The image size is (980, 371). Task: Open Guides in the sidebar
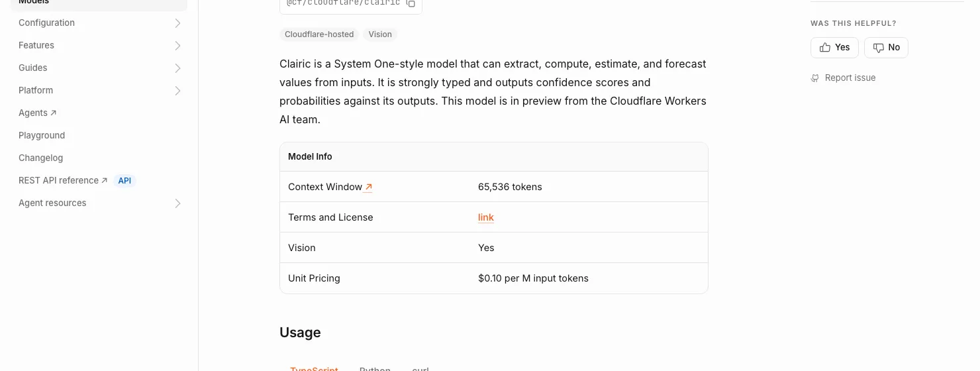click(x=32, y=68)
